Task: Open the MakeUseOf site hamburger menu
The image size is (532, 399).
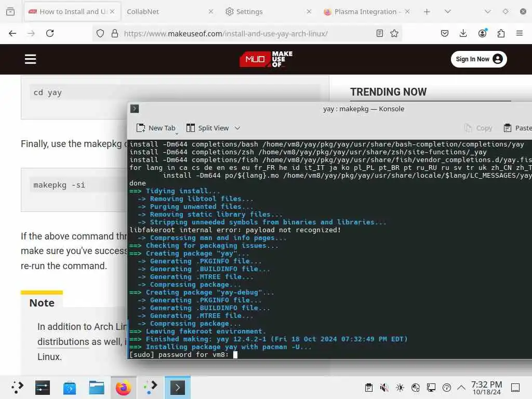Action: coord(30,59)
